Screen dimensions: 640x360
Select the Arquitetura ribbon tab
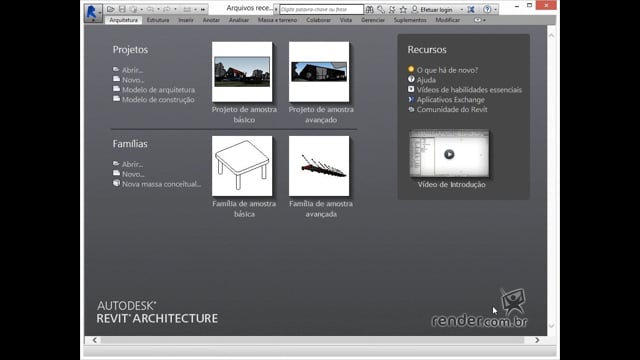pos(123,20)
